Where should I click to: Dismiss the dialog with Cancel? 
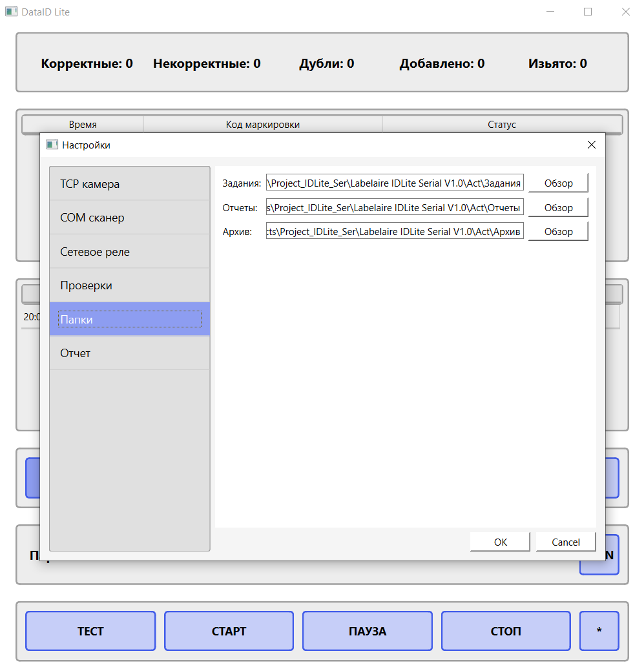[x=565, y=541]
